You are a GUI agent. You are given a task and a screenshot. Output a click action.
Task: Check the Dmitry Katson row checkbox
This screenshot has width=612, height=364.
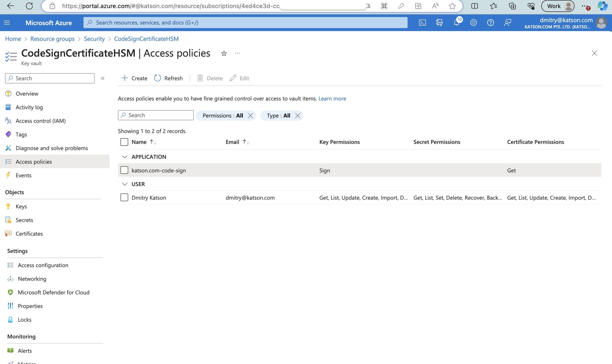(x=124, y=197)
